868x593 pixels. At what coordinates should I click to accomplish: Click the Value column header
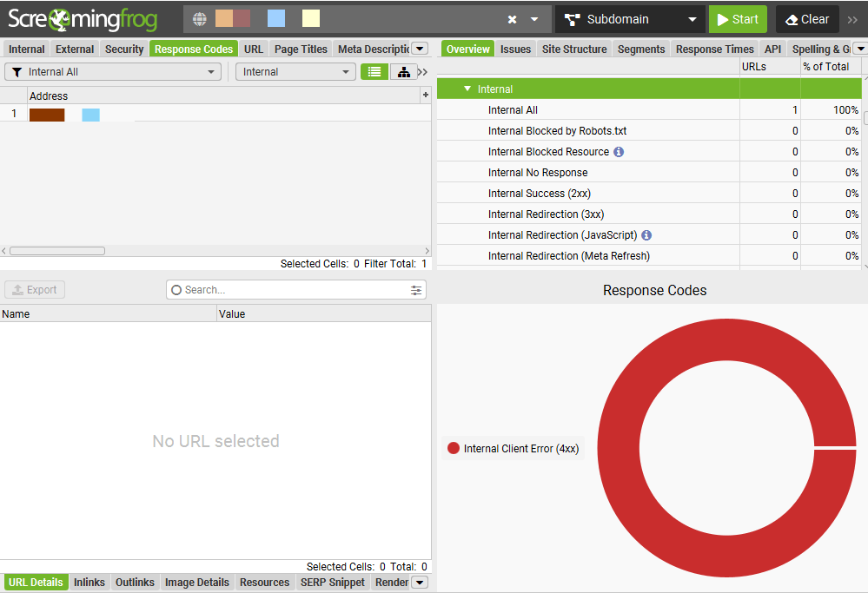tap(324, 314)
